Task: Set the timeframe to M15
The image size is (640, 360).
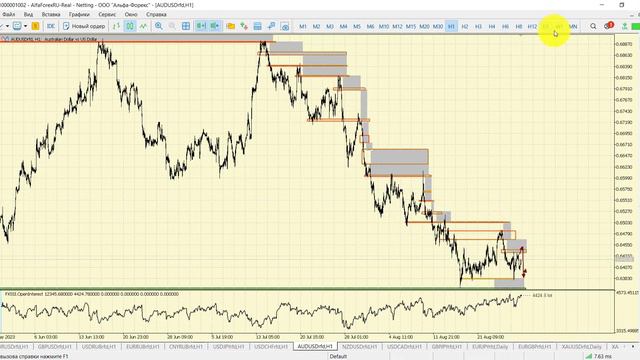Action: (x=411, y=27)
